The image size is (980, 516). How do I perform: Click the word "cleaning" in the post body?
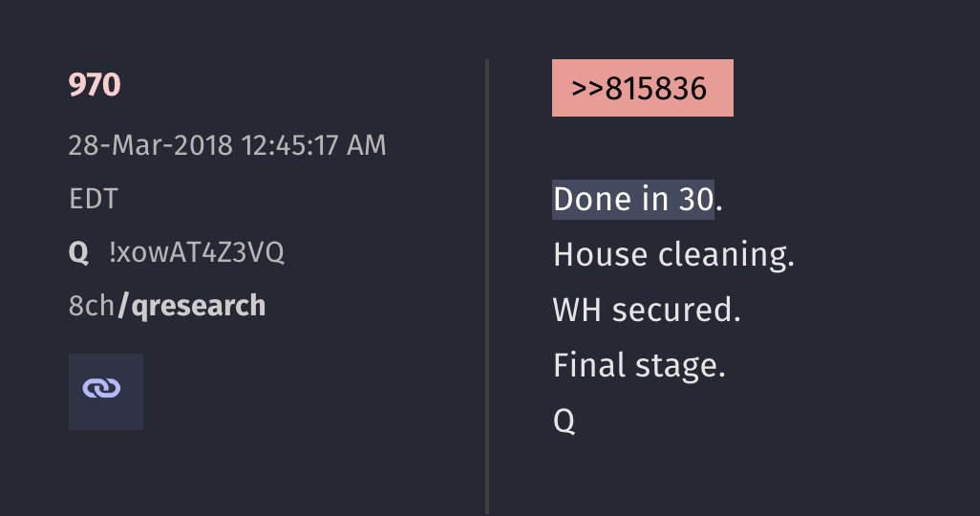pyautogui.click(x=721, y=255)
